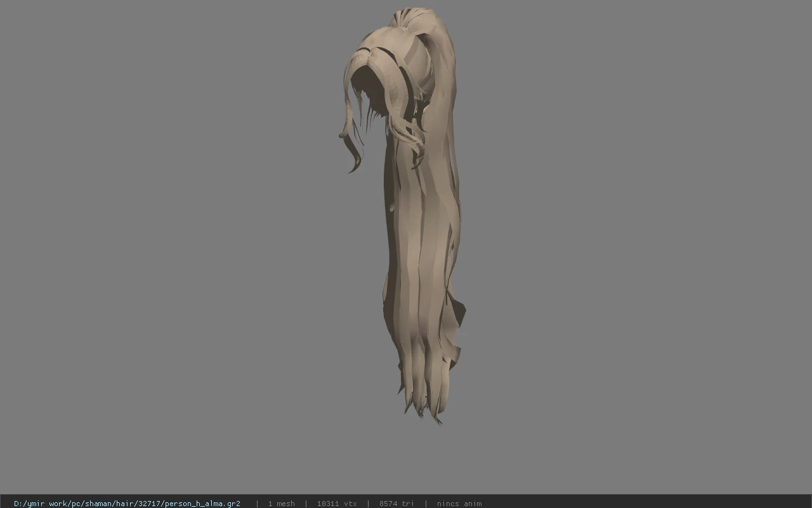Click the '10311 vtx' vertex count entry
This screenshot has height=508, width=812.
click(337, 504)
